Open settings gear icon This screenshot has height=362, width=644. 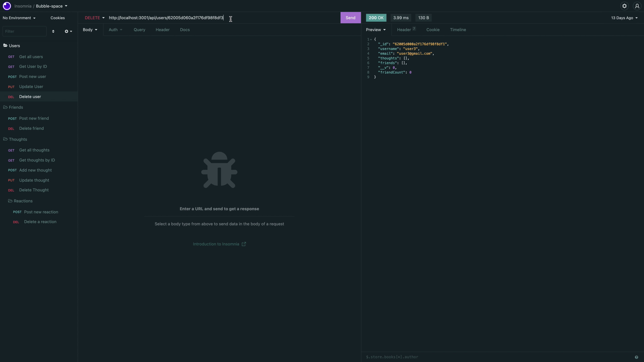(625, 6)
